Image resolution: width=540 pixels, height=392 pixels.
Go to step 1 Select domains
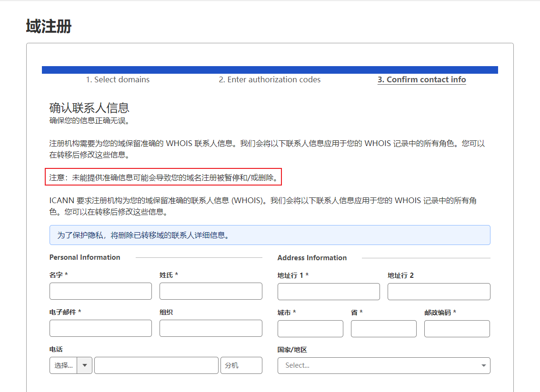tap(118, 79)
